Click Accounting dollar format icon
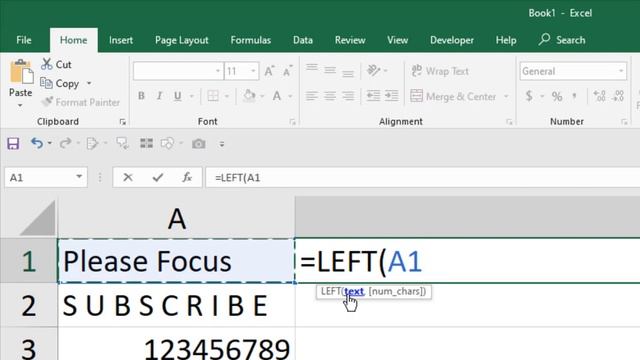Image resolution: width=640 pixels, height=360 pixels. (529, 96)
